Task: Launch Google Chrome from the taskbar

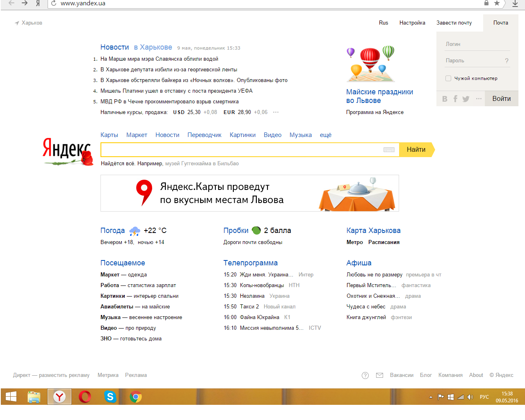Action: pos(135,397)
